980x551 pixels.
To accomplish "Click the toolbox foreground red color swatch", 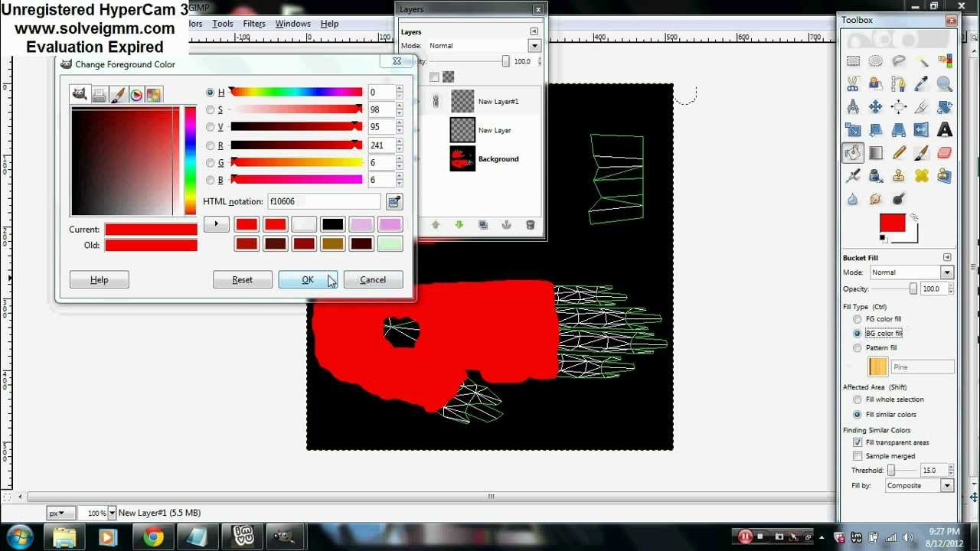I will tap(892, 223).
